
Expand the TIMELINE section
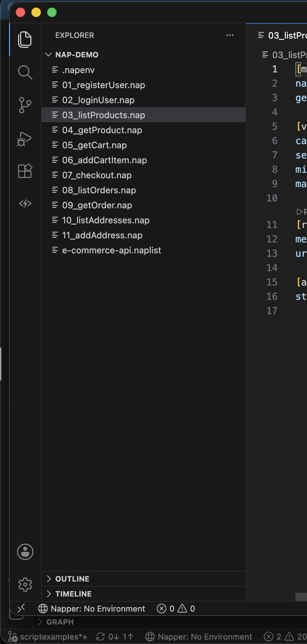pyautogui.click(x=144, y=594)
